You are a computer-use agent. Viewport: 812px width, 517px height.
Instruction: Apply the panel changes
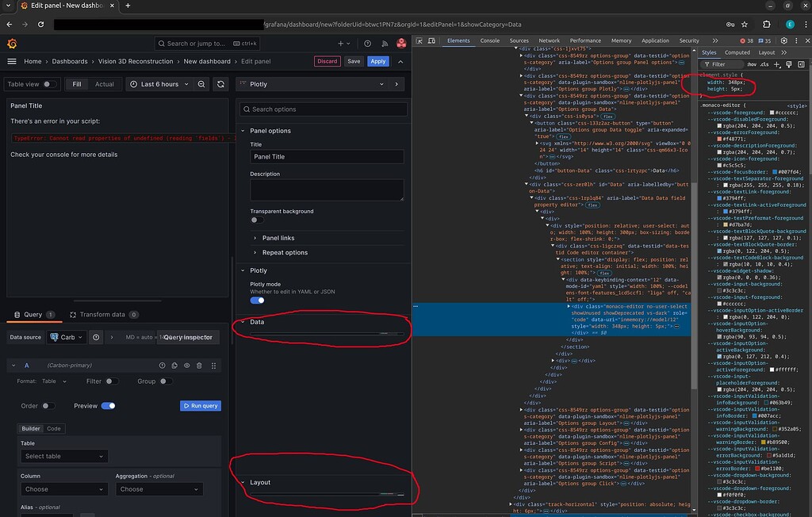[378, 60]
